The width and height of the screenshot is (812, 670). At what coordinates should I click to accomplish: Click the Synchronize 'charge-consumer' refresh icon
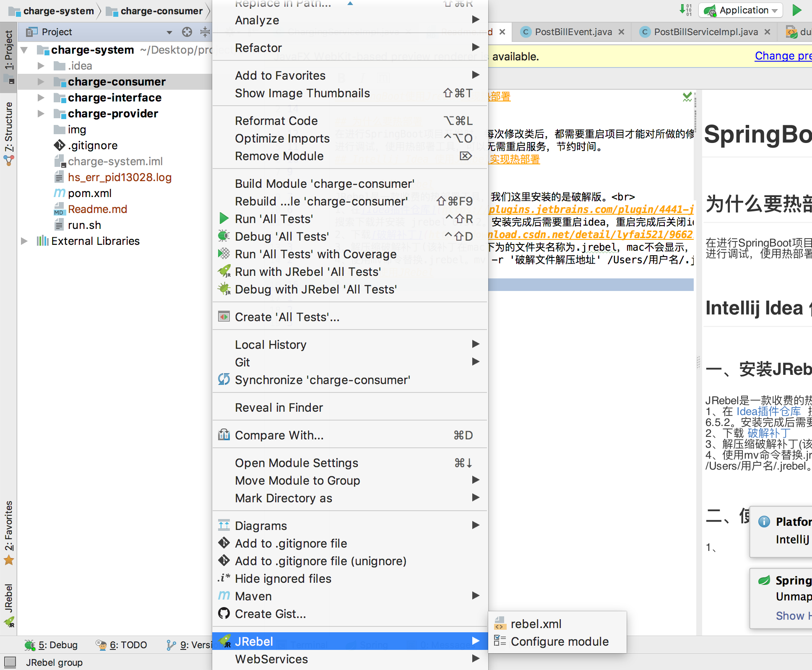[x=224, y=379]
